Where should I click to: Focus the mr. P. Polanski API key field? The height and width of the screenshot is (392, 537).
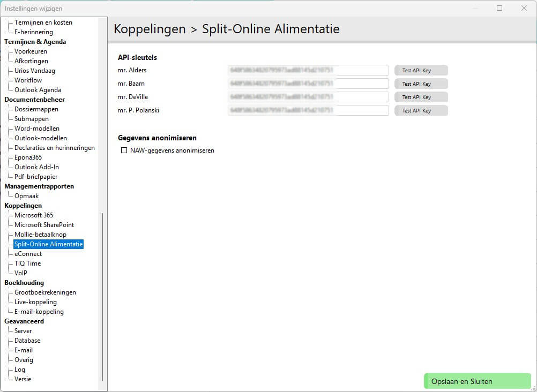[308, 110]
